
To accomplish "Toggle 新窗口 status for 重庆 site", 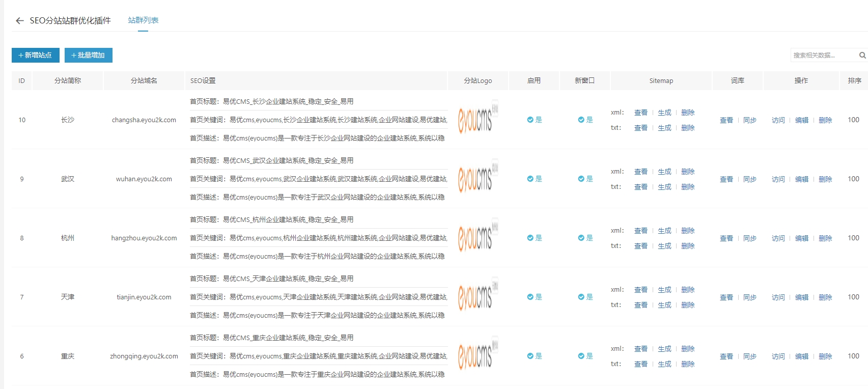I will 585,356.
